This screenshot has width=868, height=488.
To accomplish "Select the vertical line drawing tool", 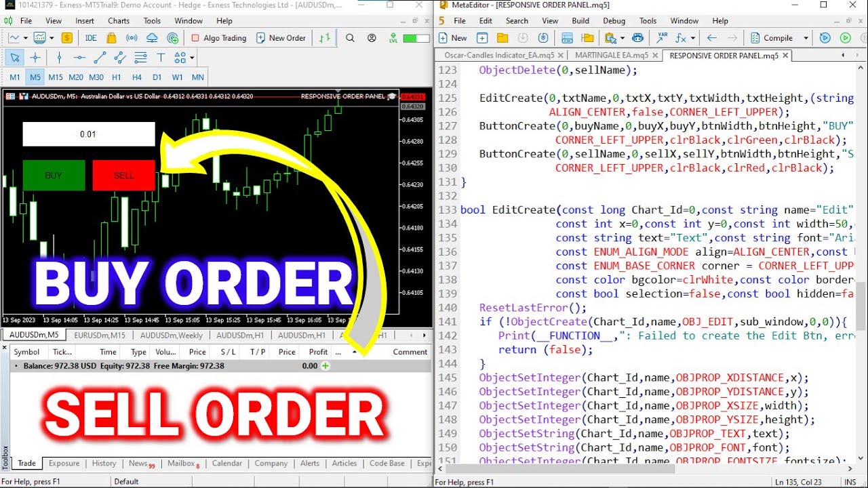I will tap(59, 58).
